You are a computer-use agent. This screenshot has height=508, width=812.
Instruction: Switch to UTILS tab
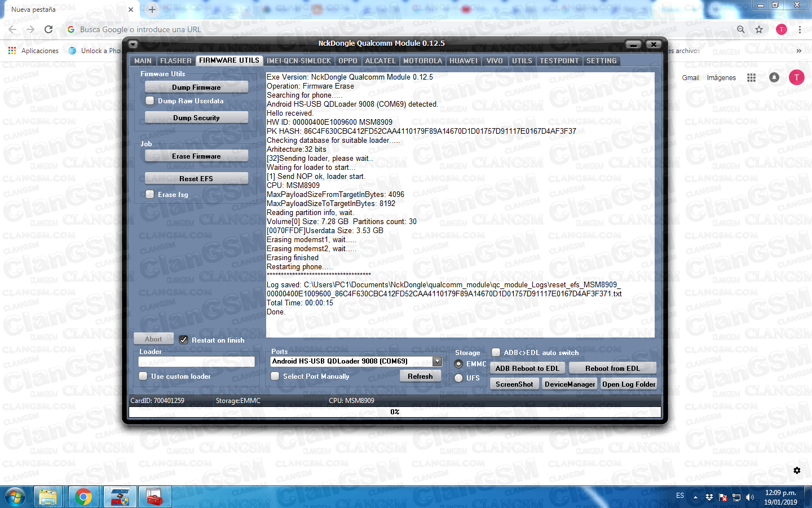[522, 61]
